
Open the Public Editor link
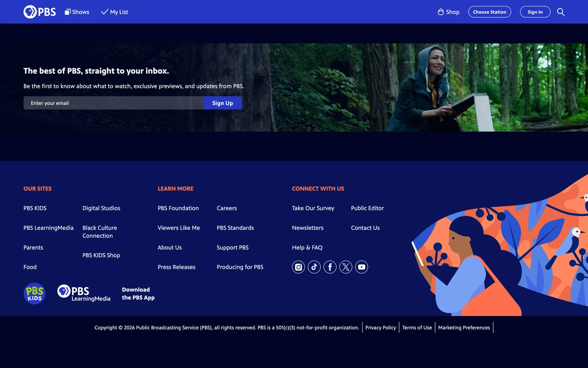[x=367, y=208]
